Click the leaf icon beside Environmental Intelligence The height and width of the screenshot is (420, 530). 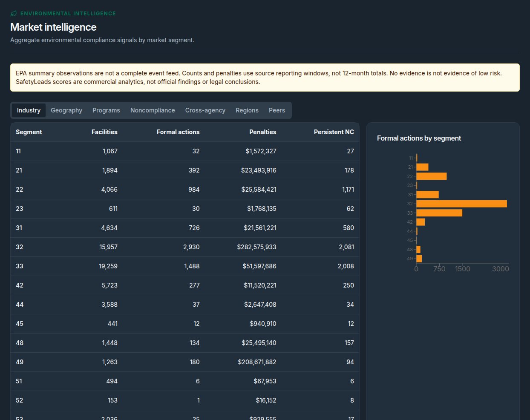point(14,14)
